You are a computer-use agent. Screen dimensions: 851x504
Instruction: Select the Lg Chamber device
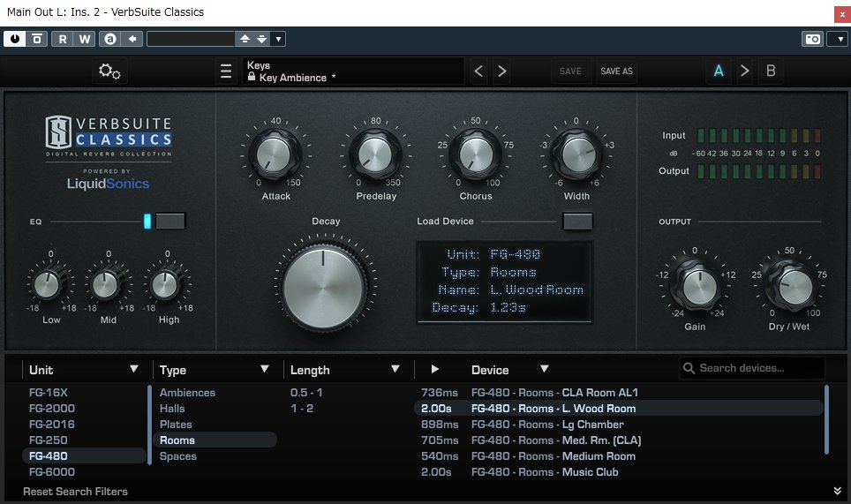619,425
